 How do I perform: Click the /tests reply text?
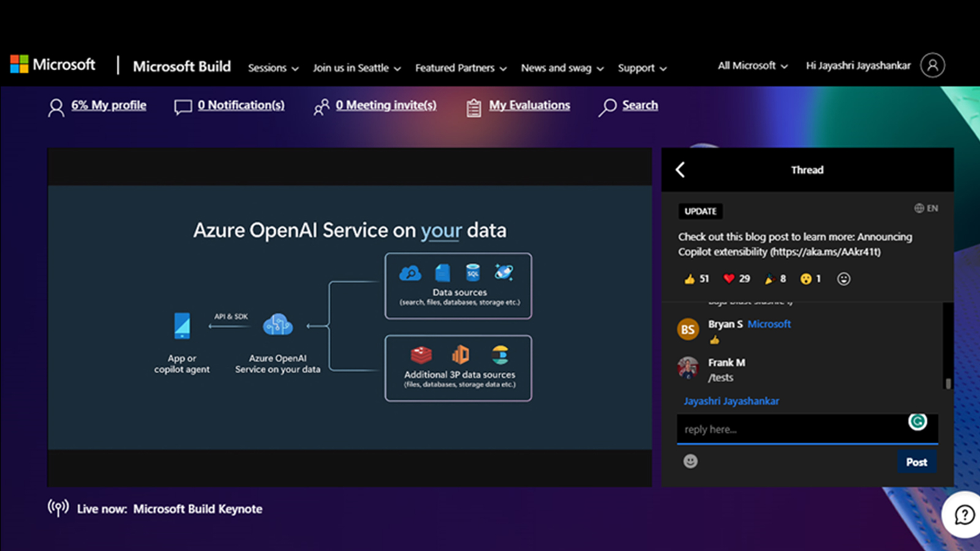click(x=720, y=378)
